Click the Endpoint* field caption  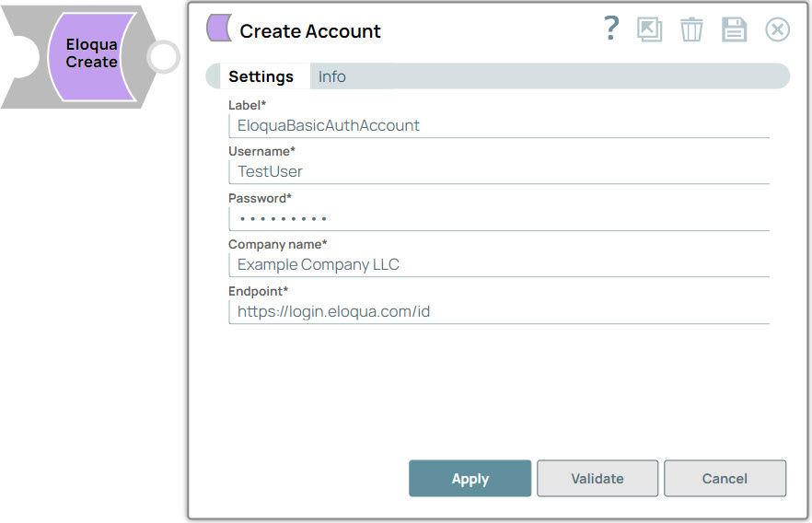click(x=258, y=292)
